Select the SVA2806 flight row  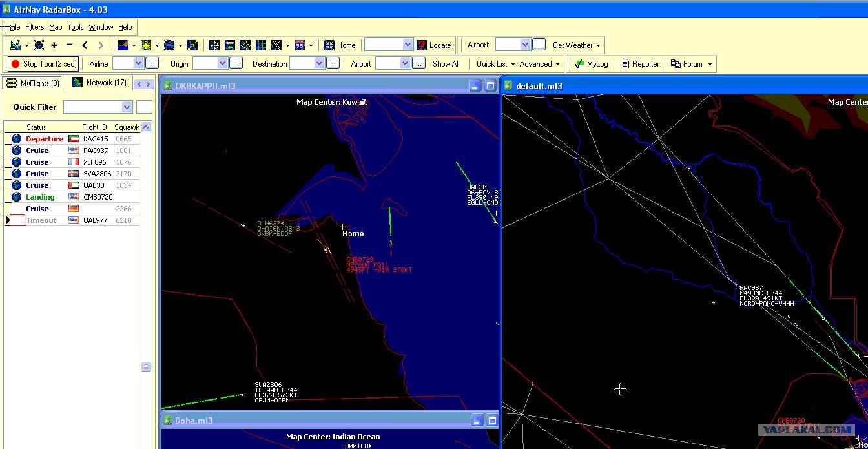(72, 174)
